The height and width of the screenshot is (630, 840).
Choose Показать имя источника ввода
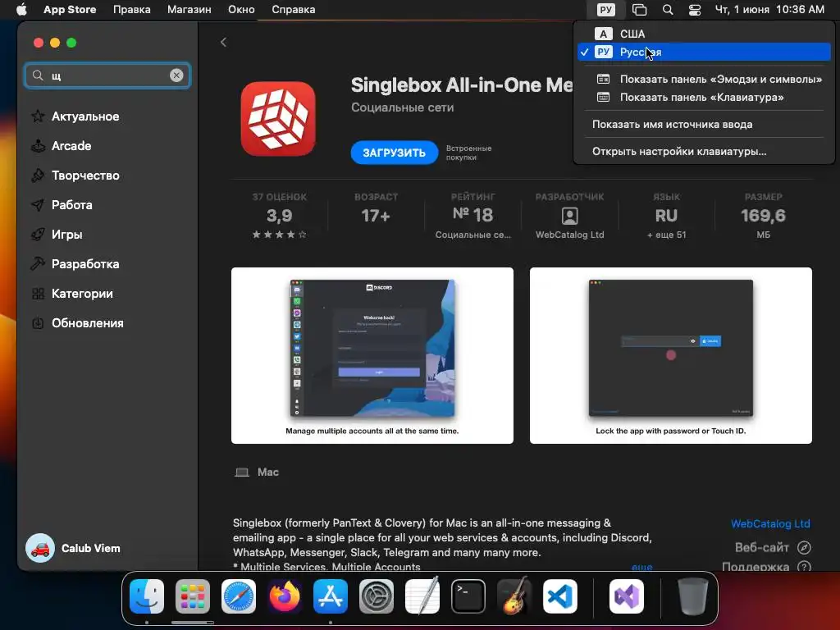(x=704, y=125)
